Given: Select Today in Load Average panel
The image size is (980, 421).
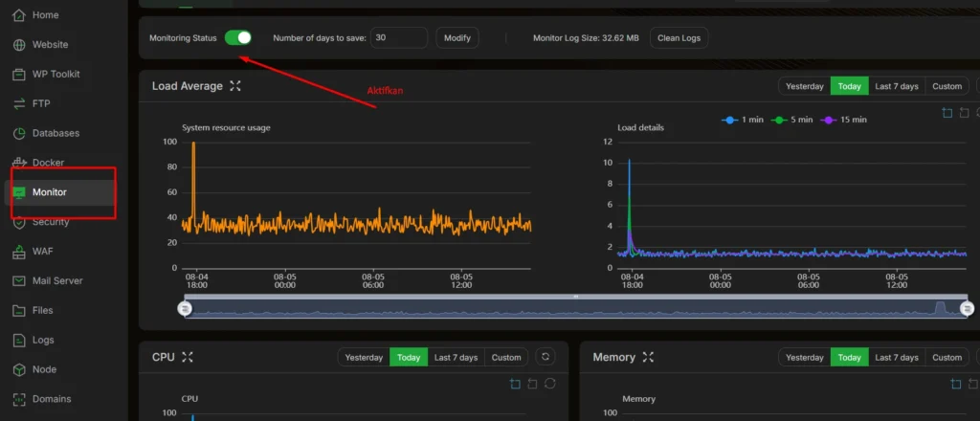Looking at the screenshot, I should 850,86.
